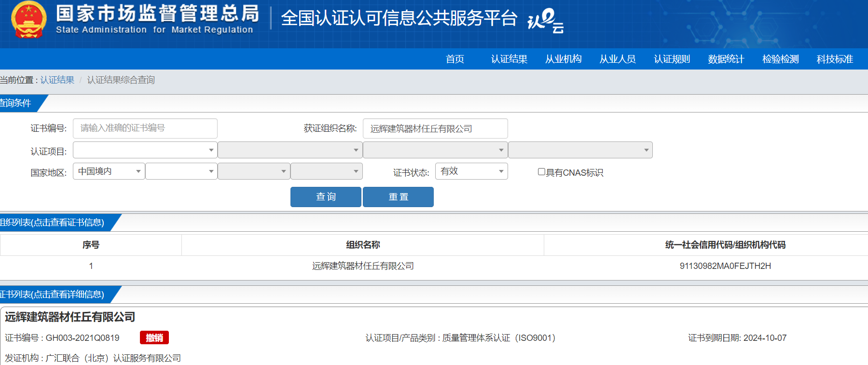868x365 pixels.
Task: Click the 撤销 status badge
Action: [154, 337]
